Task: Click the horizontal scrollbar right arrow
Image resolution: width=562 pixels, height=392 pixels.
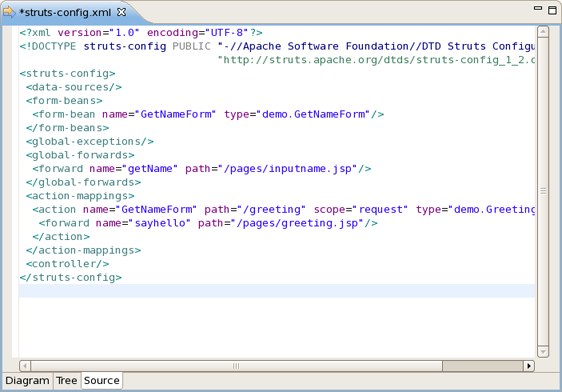Action: (529, 366)
